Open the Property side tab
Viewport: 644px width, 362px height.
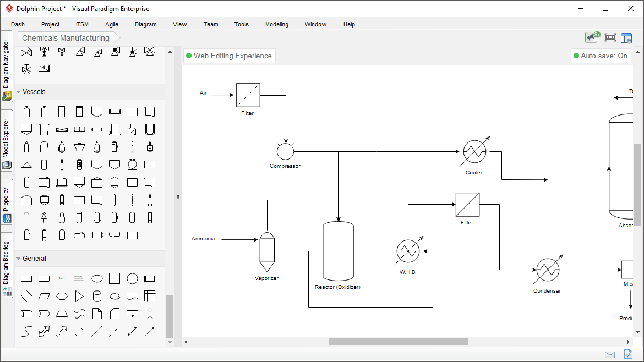[x=7, y=202]
